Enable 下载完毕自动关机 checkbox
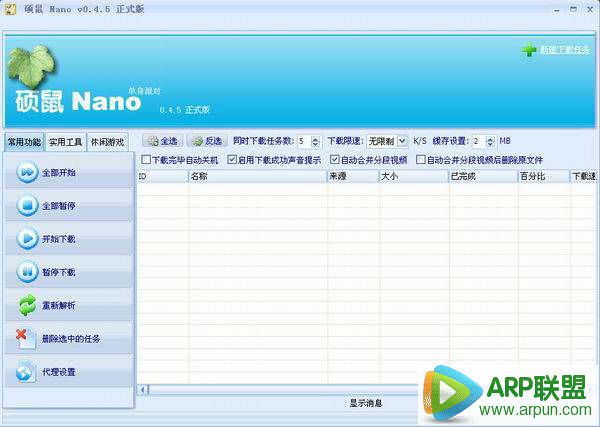600x427 pixels. pyautogui.click(x=146, y=159)
